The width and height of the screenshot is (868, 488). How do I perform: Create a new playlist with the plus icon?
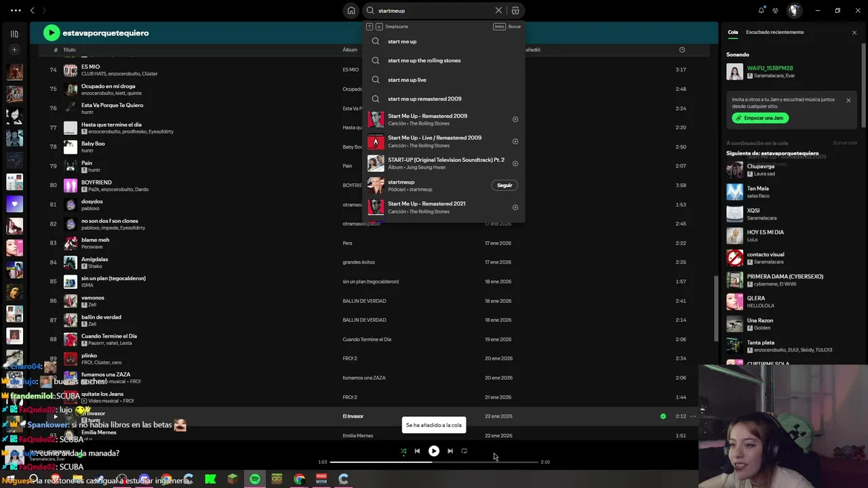point(14,49)
